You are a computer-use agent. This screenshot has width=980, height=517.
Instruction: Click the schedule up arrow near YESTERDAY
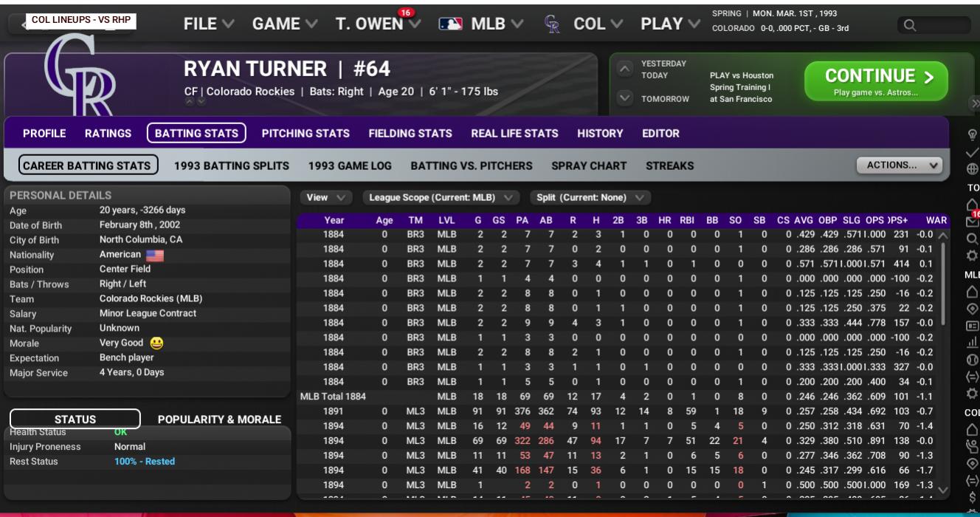click(625, 69)
